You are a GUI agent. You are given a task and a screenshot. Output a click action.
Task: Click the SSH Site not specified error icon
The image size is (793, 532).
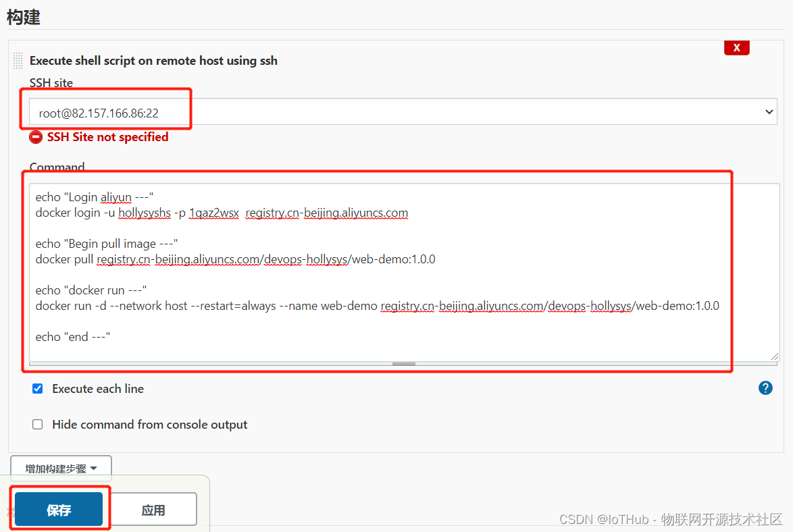35,137
